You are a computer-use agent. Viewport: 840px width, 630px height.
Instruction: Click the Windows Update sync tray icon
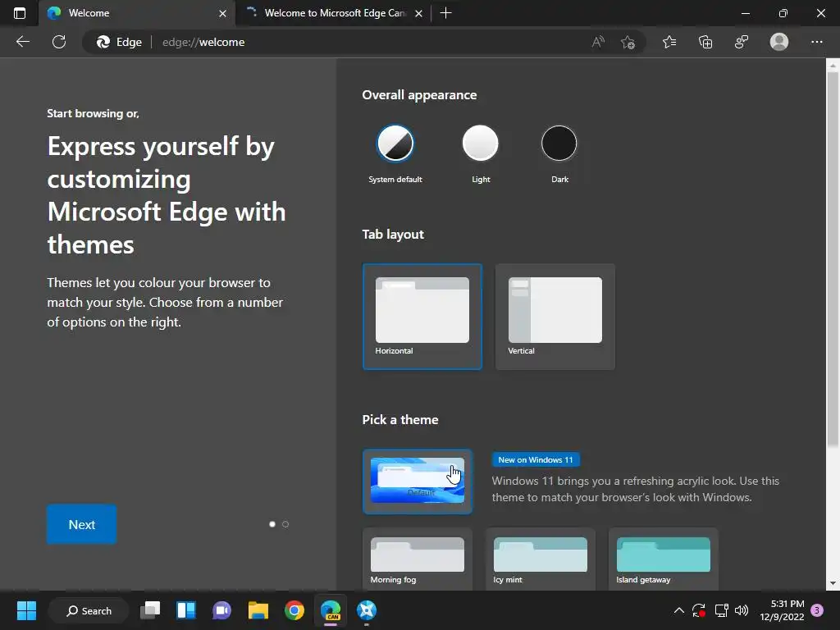[x=699, y=610]
